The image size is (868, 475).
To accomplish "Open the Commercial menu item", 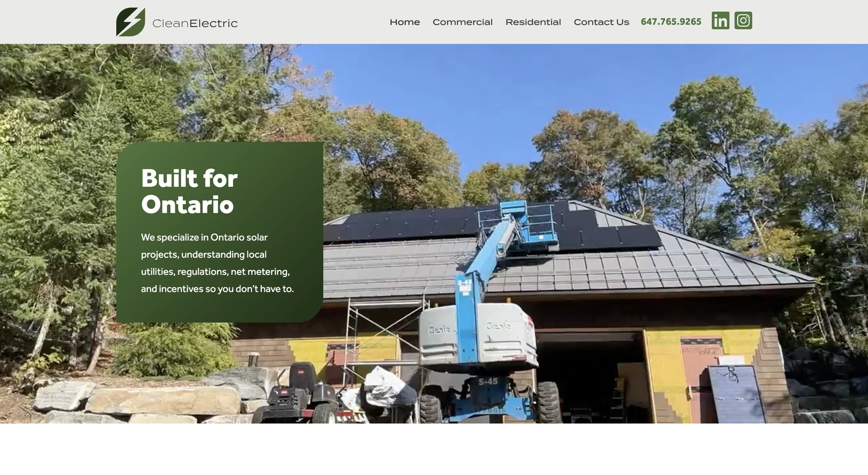I will click(462, 22).
